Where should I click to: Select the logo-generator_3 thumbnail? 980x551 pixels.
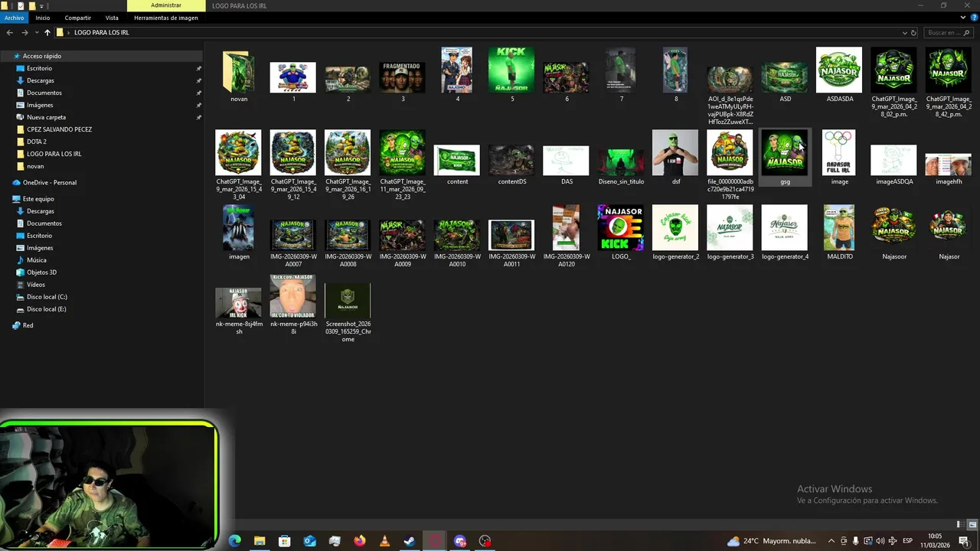tap(730, 227)
